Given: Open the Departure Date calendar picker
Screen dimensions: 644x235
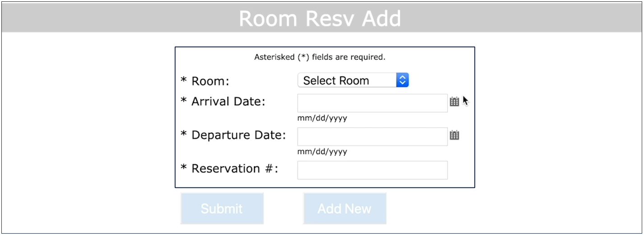Looking at the screenshot, I should pyautogui.click(x=454, y=135).
